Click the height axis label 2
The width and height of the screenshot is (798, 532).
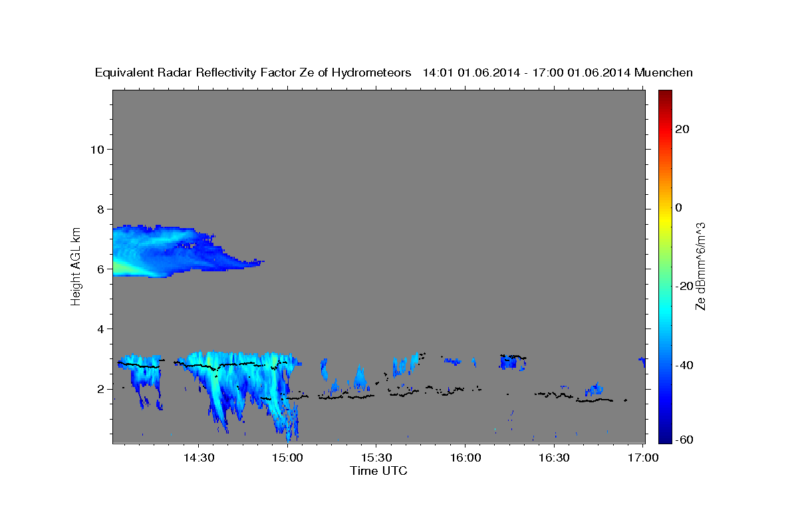(101, 388)
